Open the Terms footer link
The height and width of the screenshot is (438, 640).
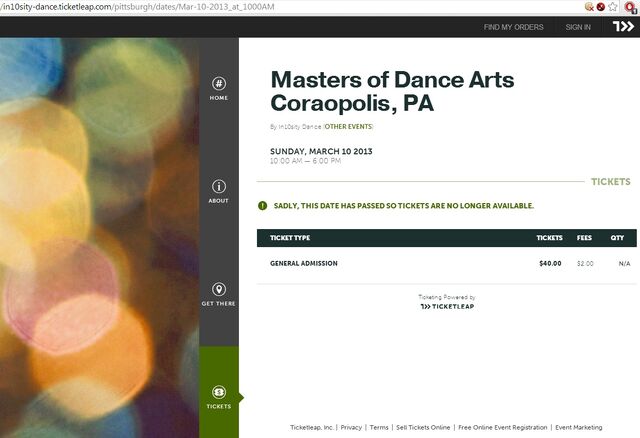[x=379, y=427]
